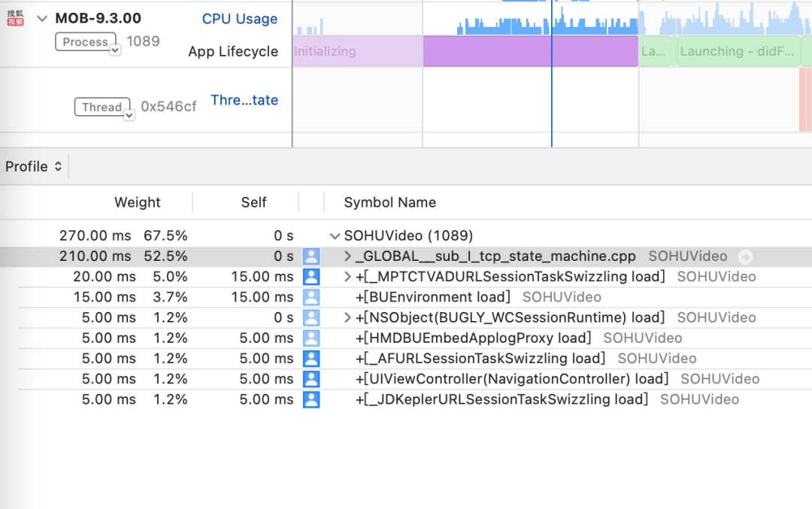
Task: Select the +[HMDBUEmbedApplogProxy load] symbol
Action: point(474,338)
